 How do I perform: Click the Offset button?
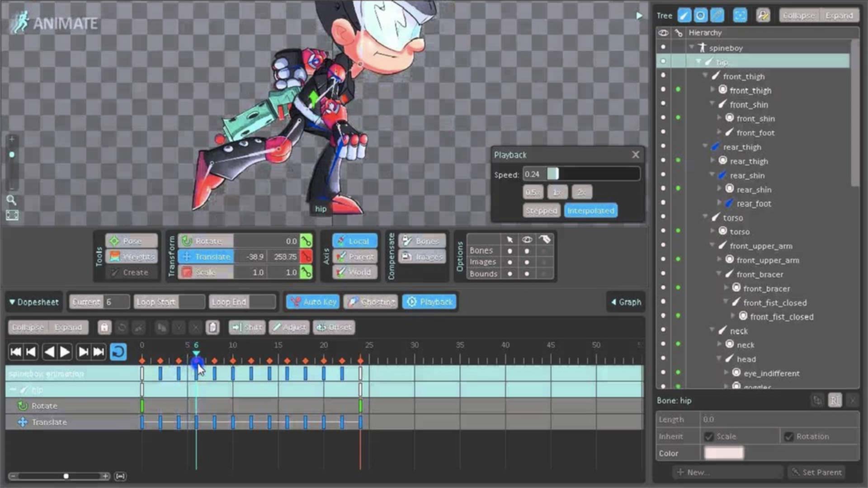click(334, 327)
